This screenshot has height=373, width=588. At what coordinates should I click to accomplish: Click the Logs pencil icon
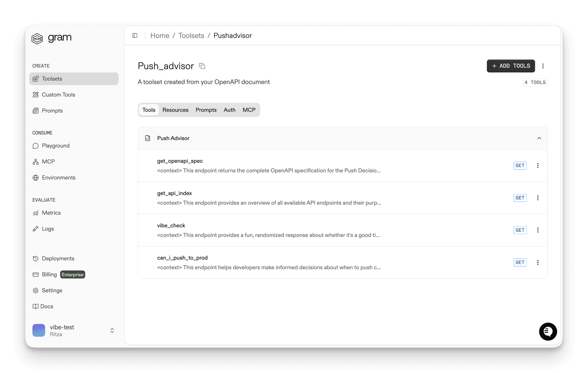tap(36, 229)
